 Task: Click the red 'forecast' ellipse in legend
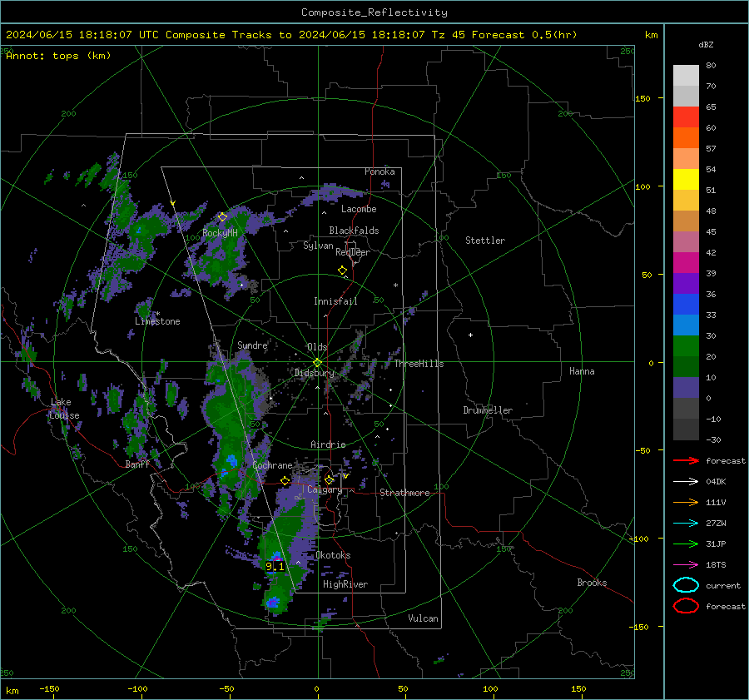(x=686, y=606)
